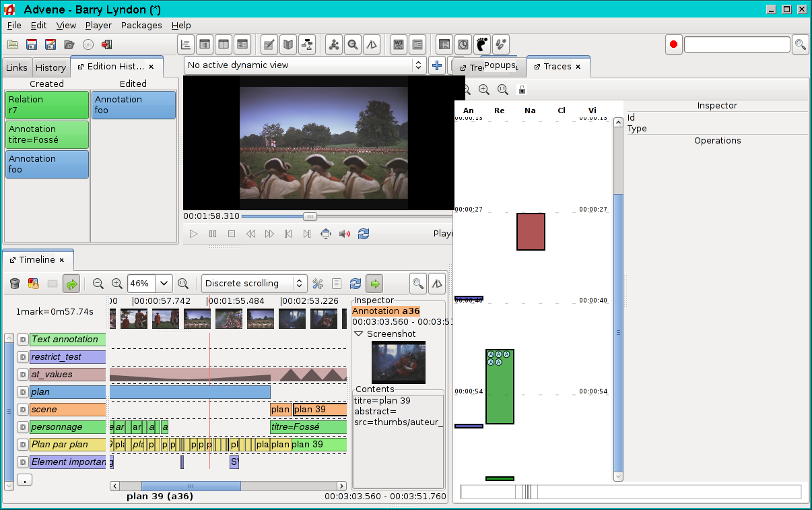Click the trash icon in Timeline toolbar
The height and width of the screenshot is (510, 812).
[15, 284]
